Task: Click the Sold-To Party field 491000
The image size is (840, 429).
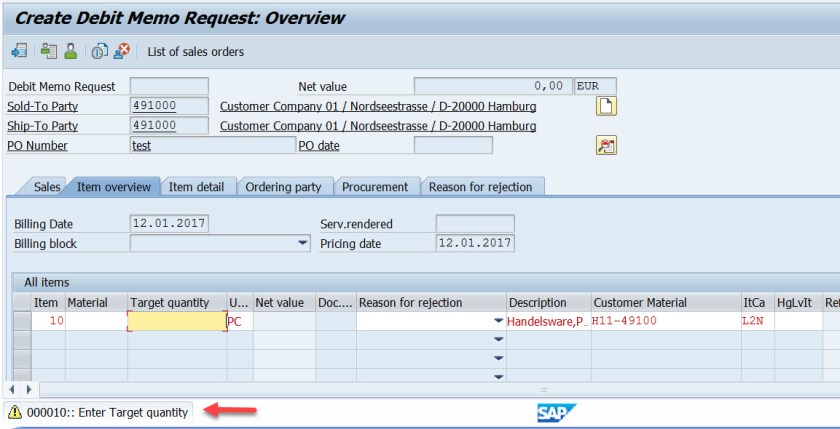Action: (169, 106)
